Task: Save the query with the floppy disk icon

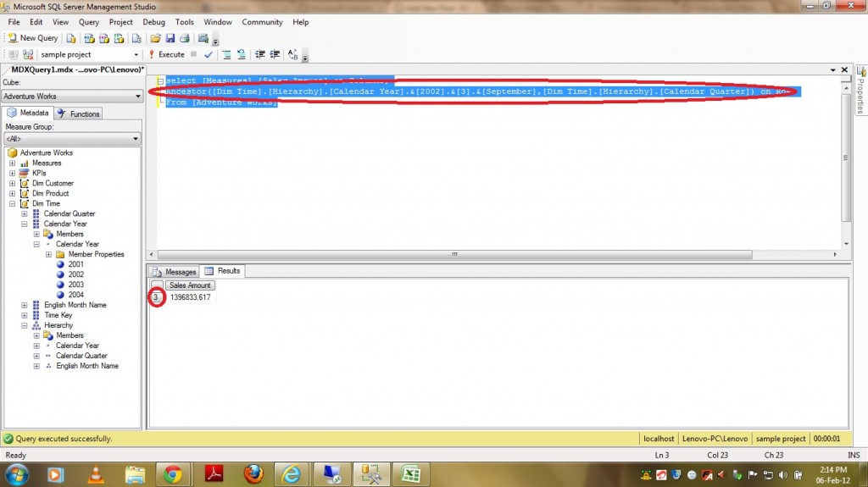Action: [x=170, y=38]
